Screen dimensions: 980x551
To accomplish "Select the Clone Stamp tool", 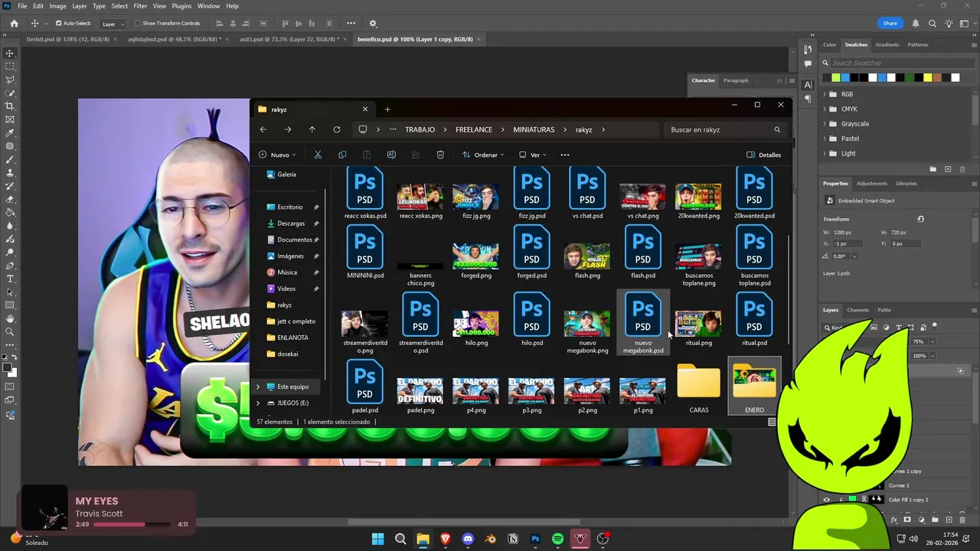I will coord(10,173).
